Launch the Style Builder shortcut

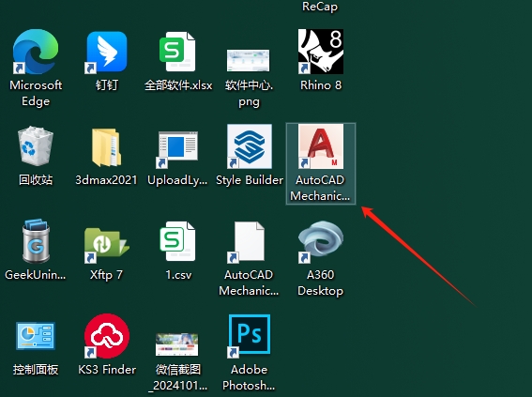pos(250,146)
